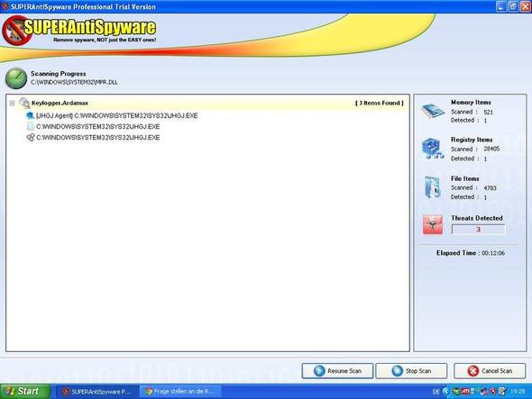Click the green tray icon beside the arrow
This screenshot has height=399, width=532.
click(x=457, y=392)
